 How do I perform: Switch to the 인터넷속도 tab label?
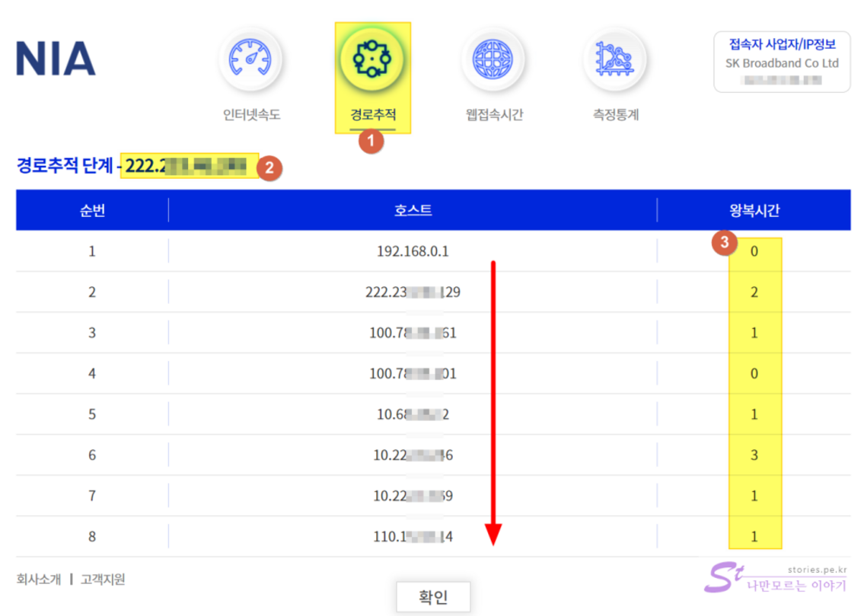[x=251, y=115]
